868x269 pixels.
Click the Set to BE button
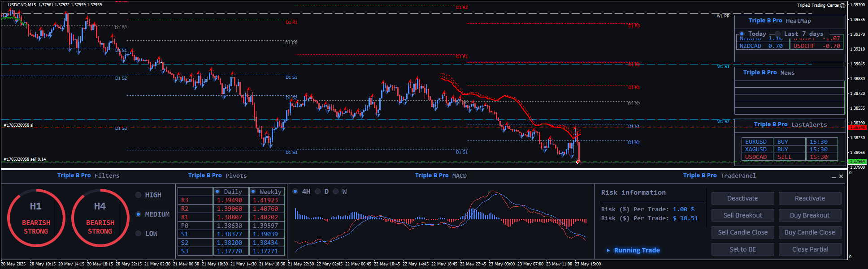742,249
